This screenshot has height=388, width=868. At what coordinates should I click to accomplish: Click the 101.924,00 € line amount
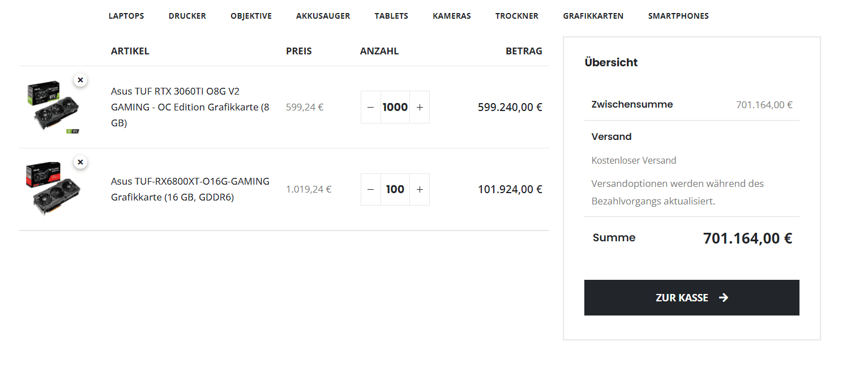tap(510, 189)
